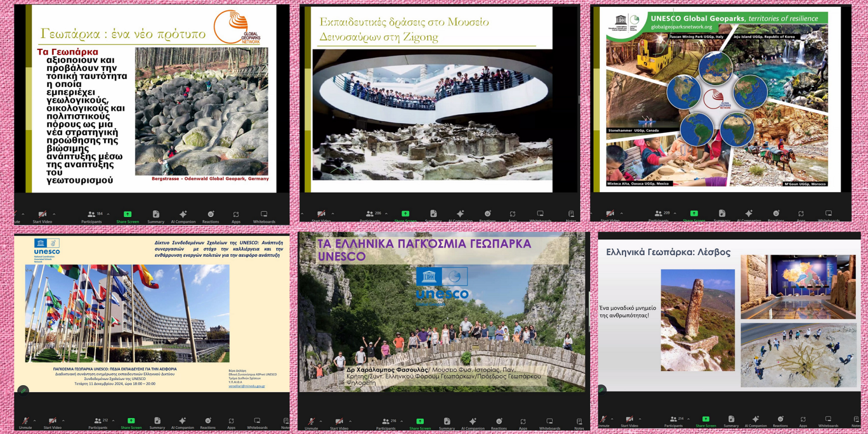Open Participants list showing 184 attendees
Screen dimensions: 868x434
coord(92,216)
